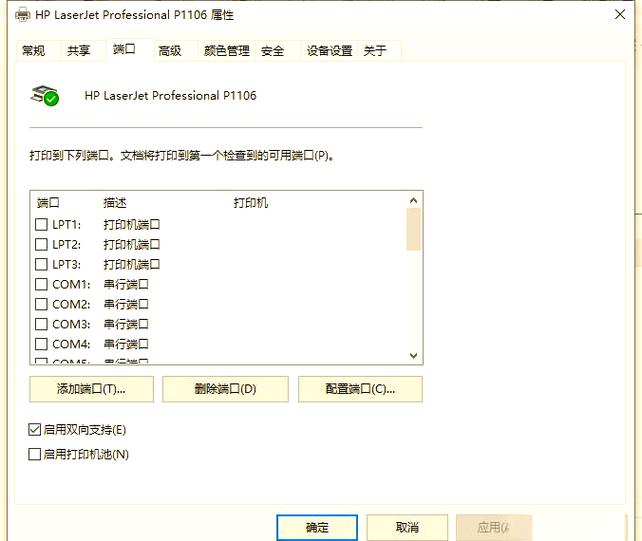Viewport: 642px width, 541px height.
Task: Click the HP LaserJet Professional P1106 name text
Action: click(170, 96)
